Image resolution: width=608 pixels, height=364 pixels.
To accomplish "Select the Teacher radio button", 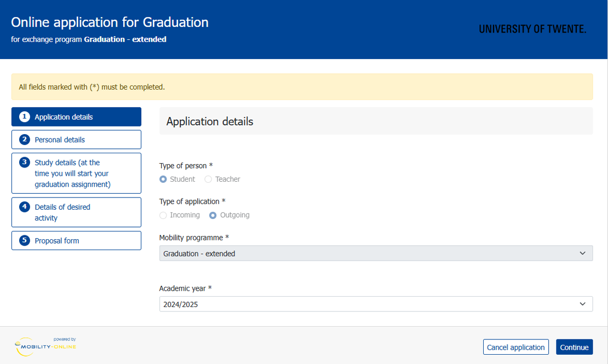I will [x=208, y=179].
